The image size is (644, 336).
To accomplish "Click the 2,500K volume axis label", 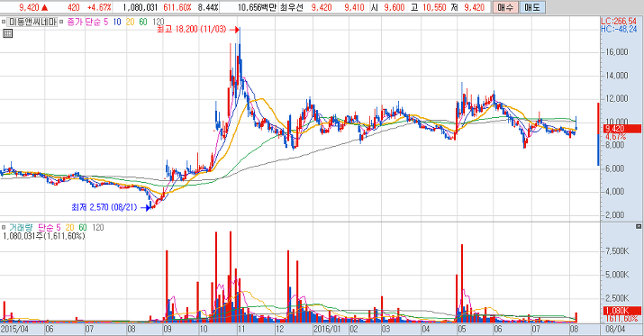I will [x=617, y=298].
